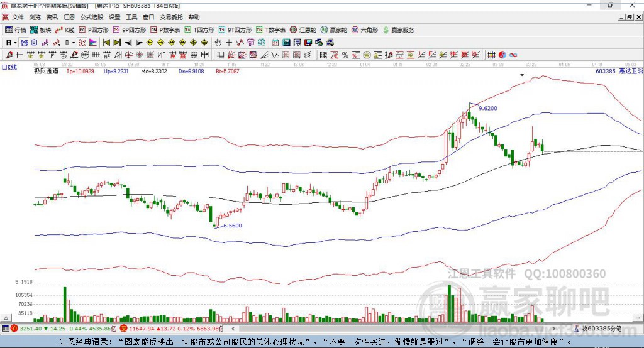Open the 江恩 menu
The height and width of the screenshot is (348, 644).
coord(69,17)
